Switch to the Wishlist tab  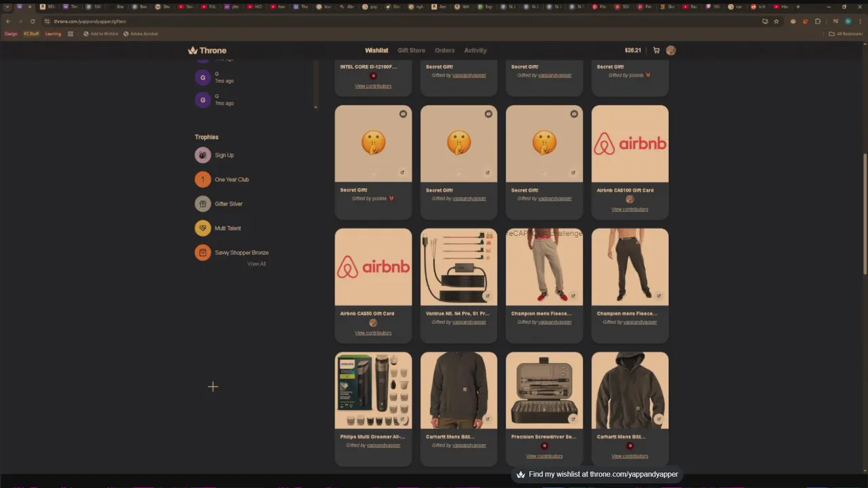pos(376,50)
